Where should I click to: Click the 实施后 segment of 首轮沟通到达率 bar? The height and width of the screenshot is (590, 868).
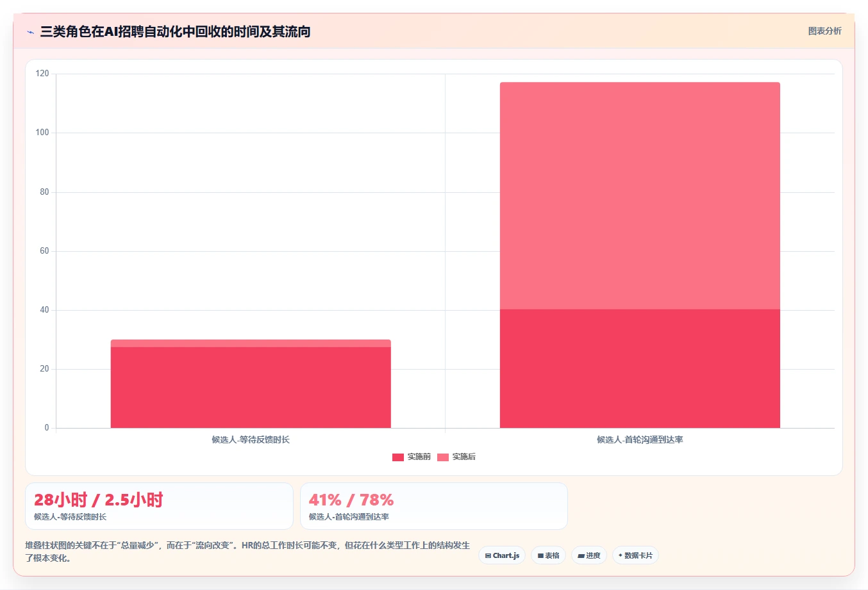[x=640, y=196]
